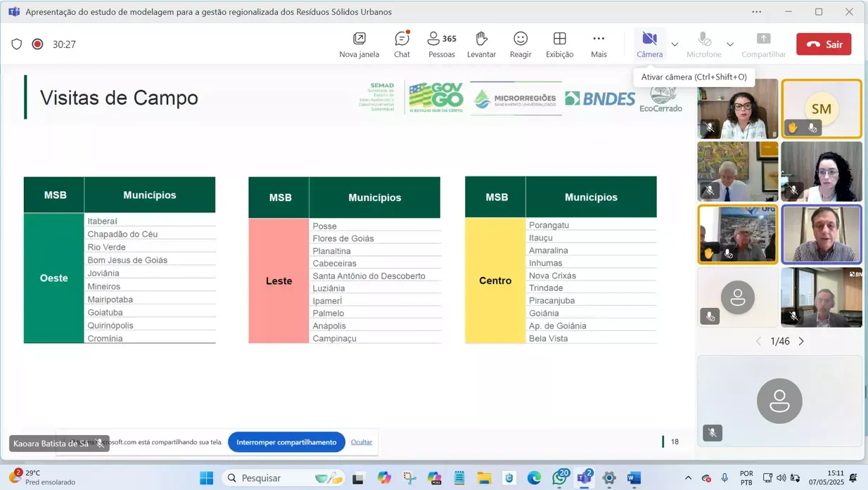Turn on the Câmera
Image resolution: width=868 pixels, height=490 pixels.
(x=649, y=44)
